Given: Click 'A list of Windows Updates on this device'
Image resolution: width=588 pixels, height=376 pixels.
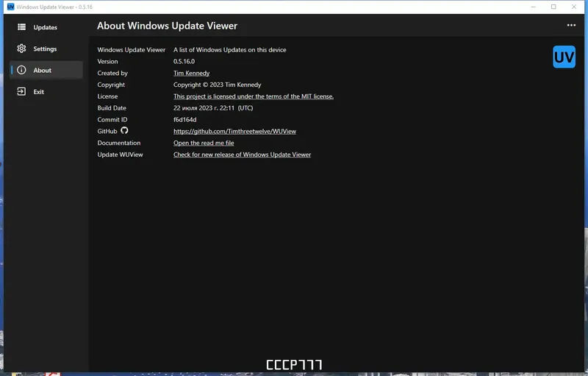Looking at the screenshot, I should coord(229,49).
